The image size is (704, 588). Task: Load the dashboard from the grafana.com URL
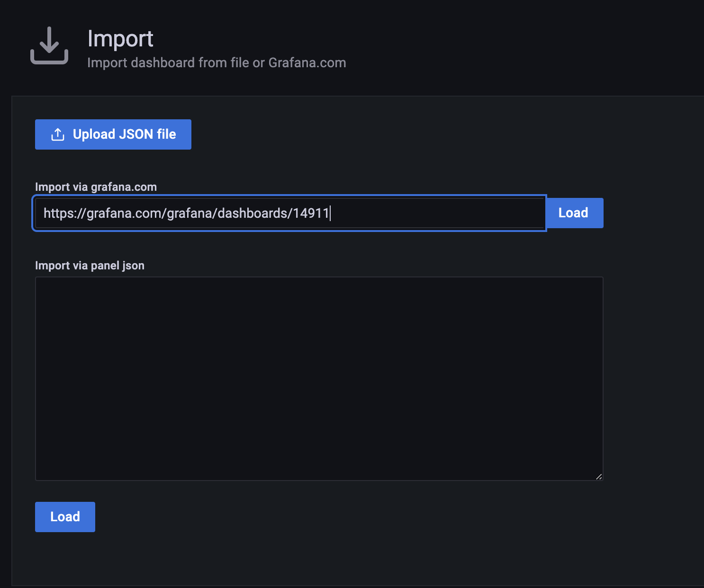point(574,213)
